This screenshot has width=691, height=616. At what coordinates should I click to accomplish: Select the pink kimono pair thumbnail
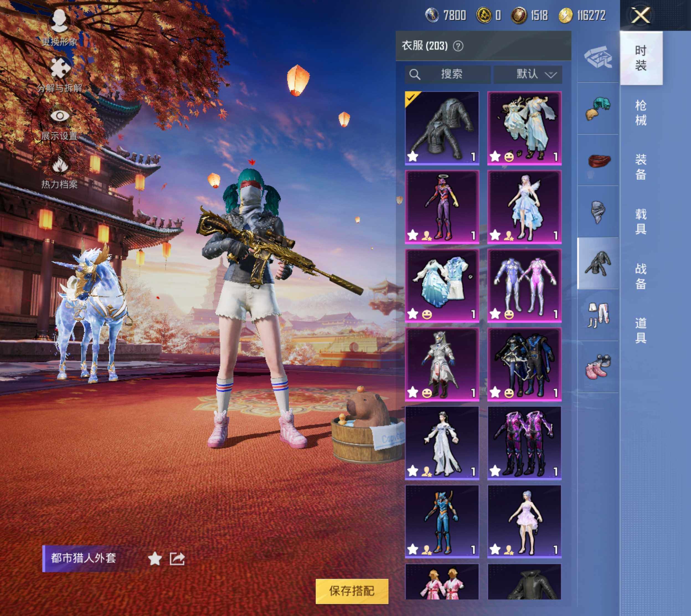pos(442,582)
